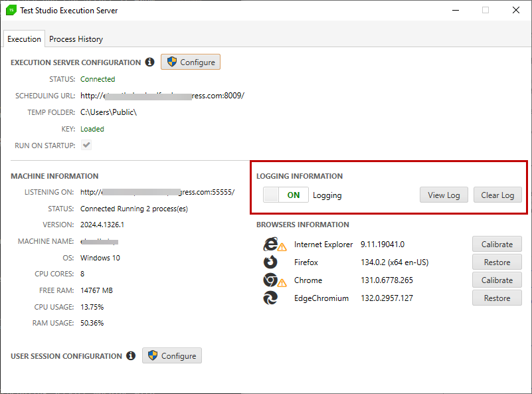This screenshot has height=394, width=532.
Task: Minimize the Test Studio Execution Server window
Action: (x=456, y=10)
